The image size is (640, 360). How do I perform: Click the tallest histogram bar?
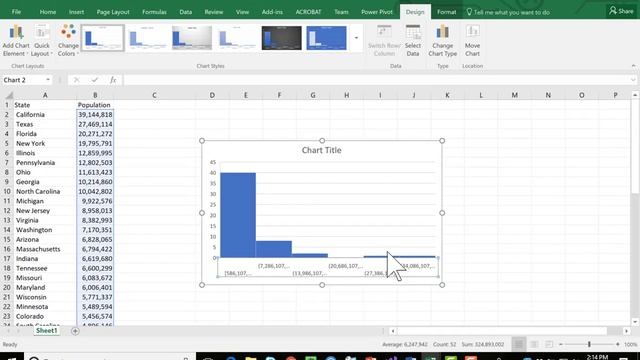point(238,215)
